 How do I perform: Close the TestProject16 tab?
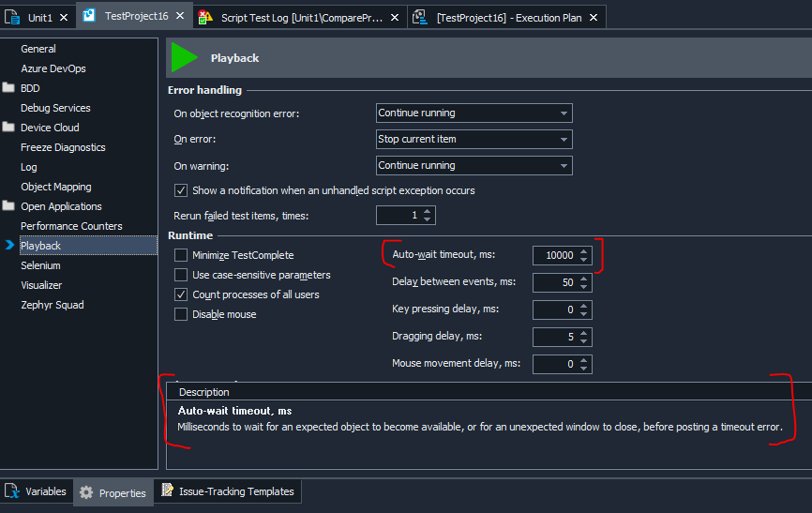[x=180, y=16]
